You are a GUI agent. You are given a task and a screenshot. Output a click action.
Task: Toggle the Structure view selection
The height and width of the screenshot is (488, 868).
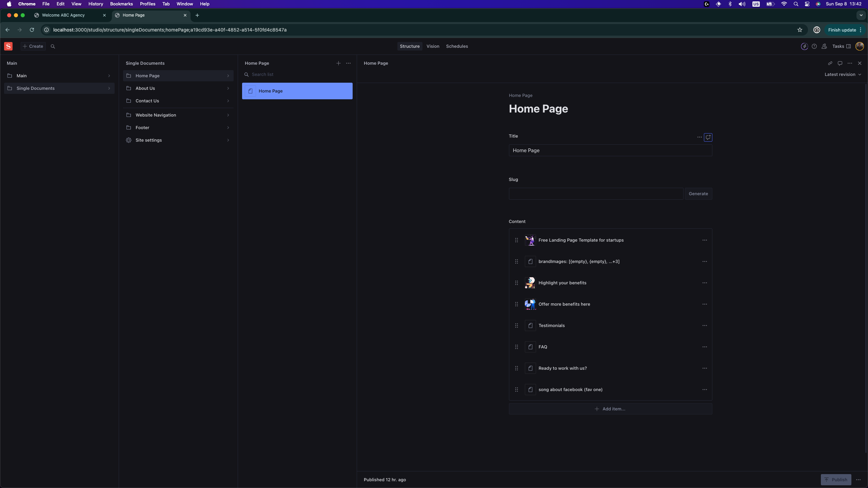pyautogui.click(x=409, y=46)
